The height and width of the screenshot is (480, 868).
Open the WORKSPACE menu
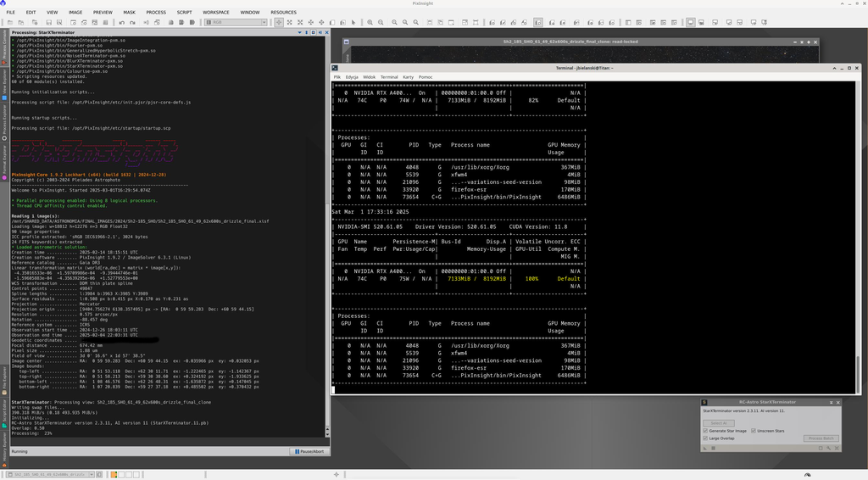click(x=216, y=12)
